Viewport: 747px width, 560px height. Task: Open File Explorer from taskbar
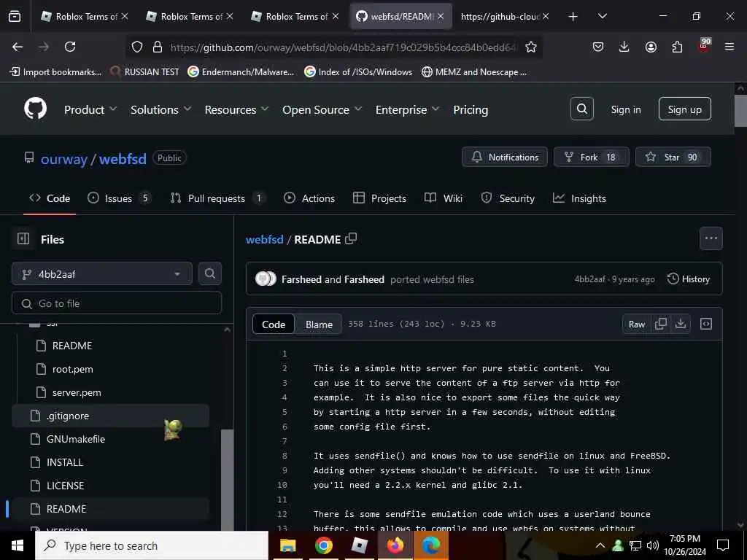[287, 545]
